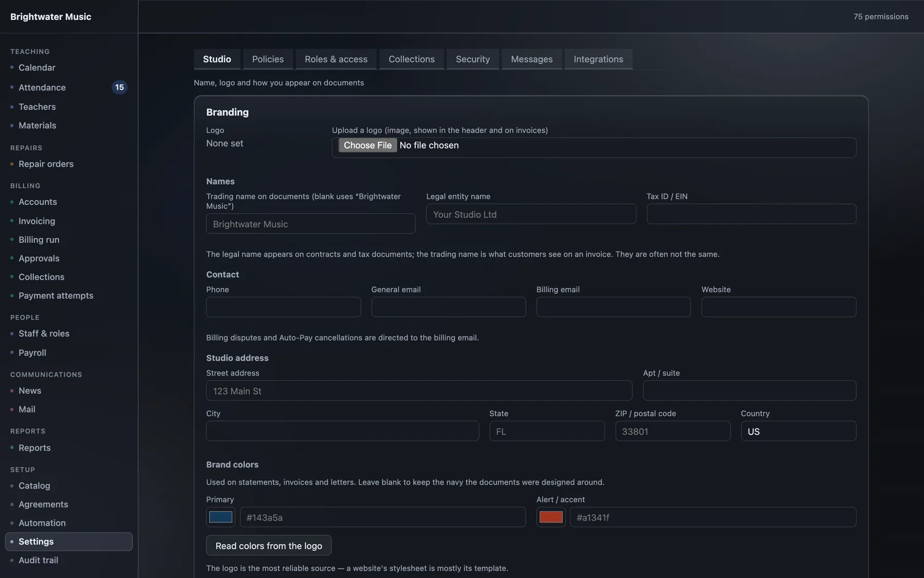Click the Apt / suite field
The height and width of the screenshot is (578, 924).
749,391
